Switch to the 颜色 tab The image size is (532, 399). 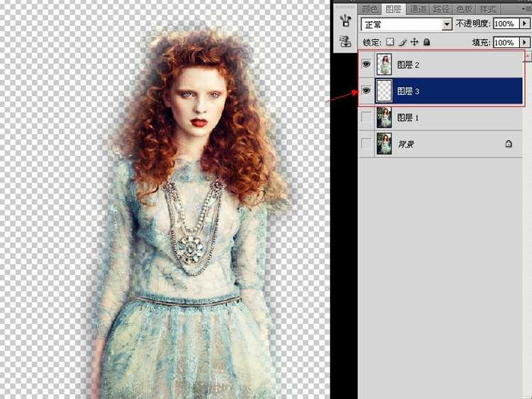(x=370, y=9)
